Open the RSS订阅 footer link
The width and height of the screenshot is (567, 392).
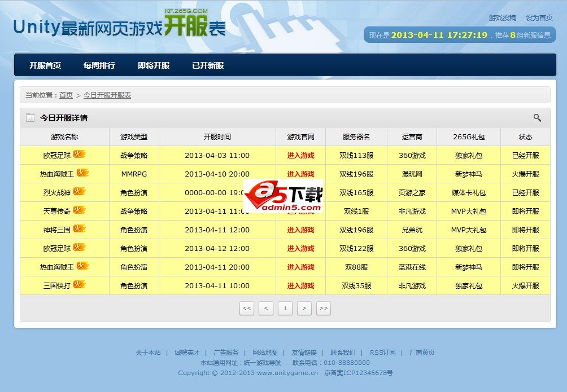click(382, 353)
